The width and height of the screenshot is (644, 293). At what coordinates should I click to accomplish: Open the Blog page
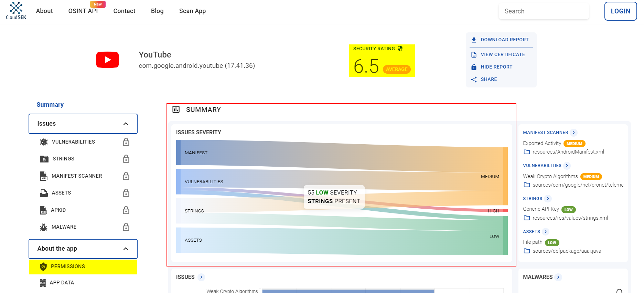(157, 11)
